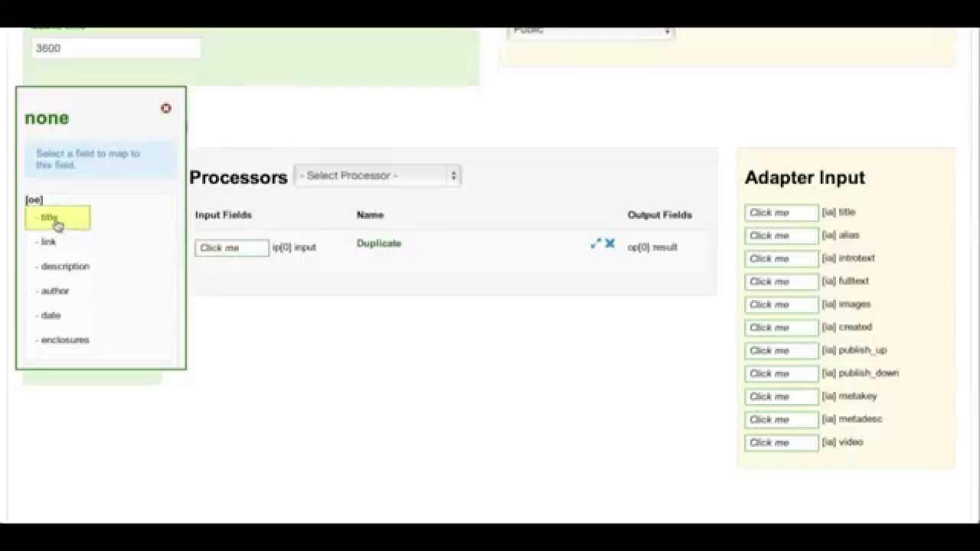Viewport: 980px width, 551px height.
Task: Click the 'Processors' heading
Action: [x=238, y=178]
